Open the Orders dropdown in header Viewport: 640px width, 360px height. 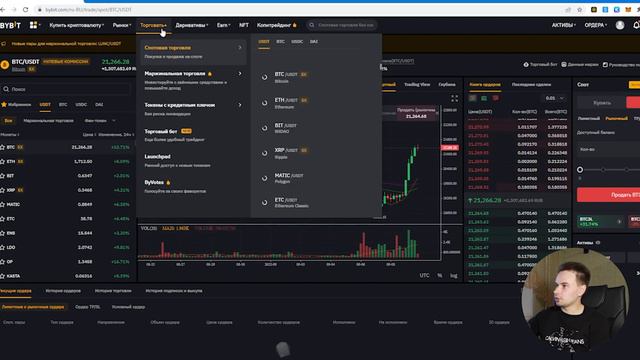[595, 25]
